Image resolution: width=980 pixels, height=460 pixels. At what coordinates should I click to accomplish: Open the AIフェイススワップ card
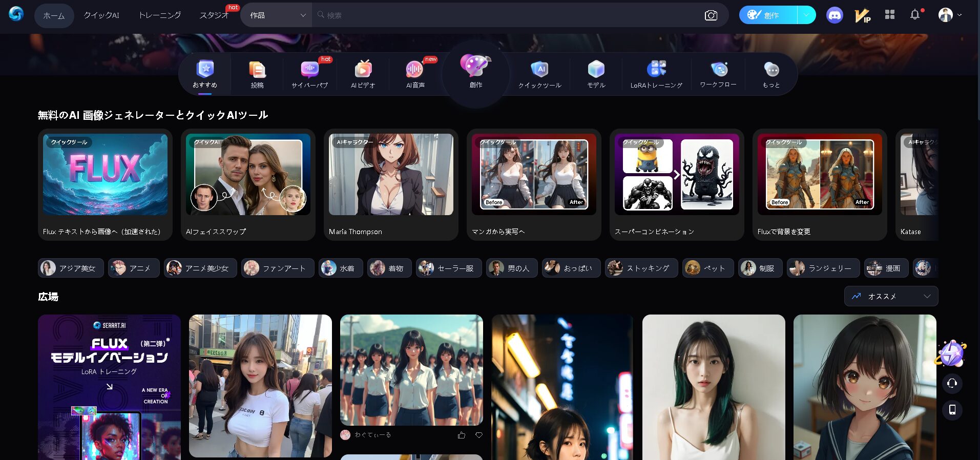click(248, 184)
